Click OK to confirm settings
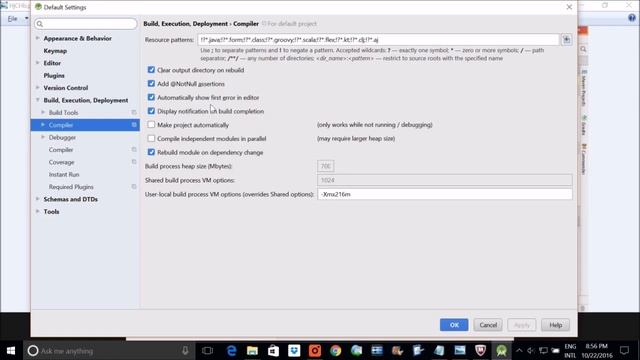This screenshot has width=640, height=360. 454,325
